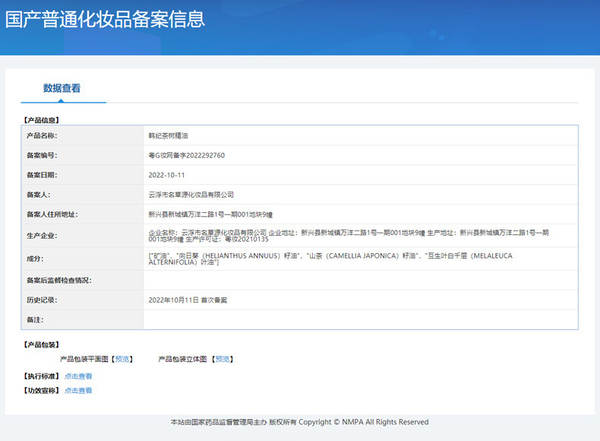Click the NMPA copyright footer text
This screenshot has width=600, height=441.
[x=299, y=422]
